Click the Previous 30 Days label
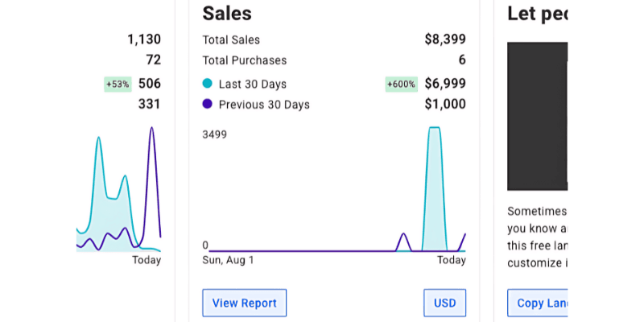644x322 pixels. (x=264, y=105)
